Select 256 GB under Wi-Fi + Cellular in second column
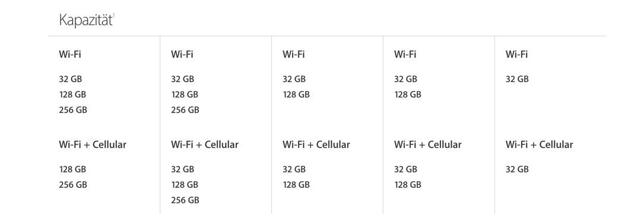 [185, 200]
